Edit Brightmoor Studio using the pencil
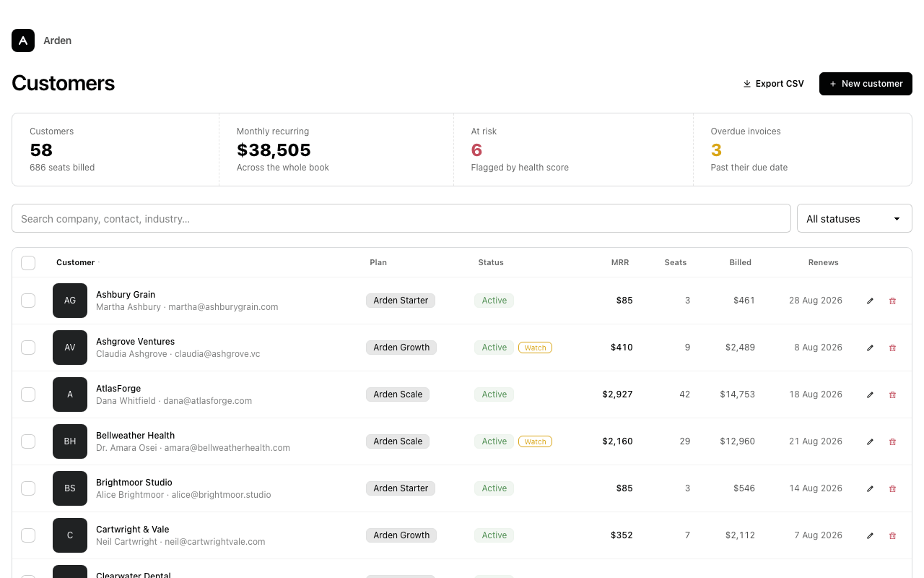Viewport: 924px width, 578px height. (x=870, y=488)
